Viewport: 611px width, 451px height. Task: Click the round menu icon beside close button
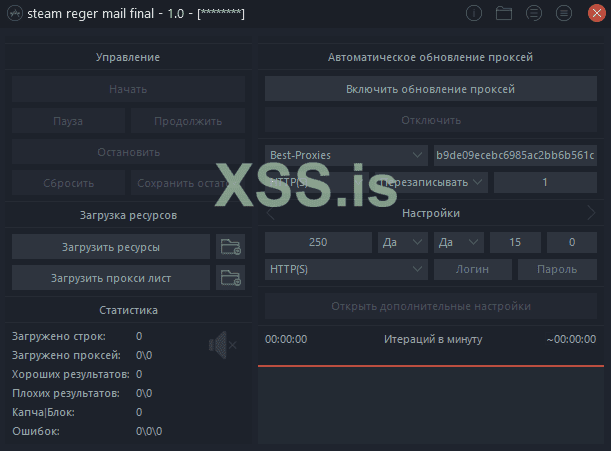click(x=564, y=14)
